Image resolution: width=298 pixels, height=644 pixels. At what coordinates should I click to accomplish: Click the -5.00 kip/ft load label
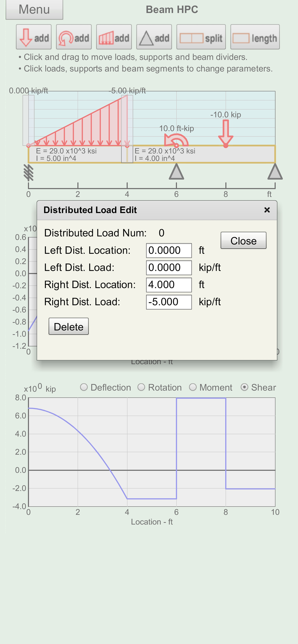(127, 91)
